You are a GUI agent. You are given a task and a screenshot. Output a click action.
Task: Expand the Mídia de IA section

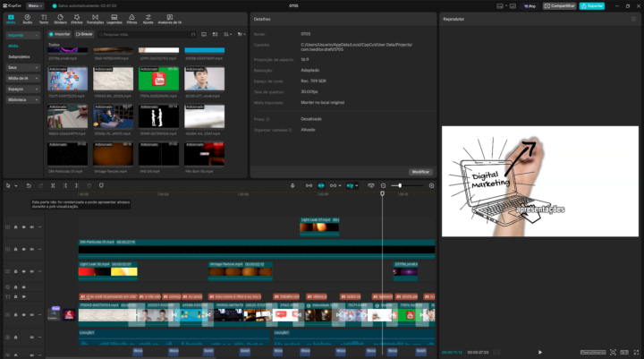[22, 78]
